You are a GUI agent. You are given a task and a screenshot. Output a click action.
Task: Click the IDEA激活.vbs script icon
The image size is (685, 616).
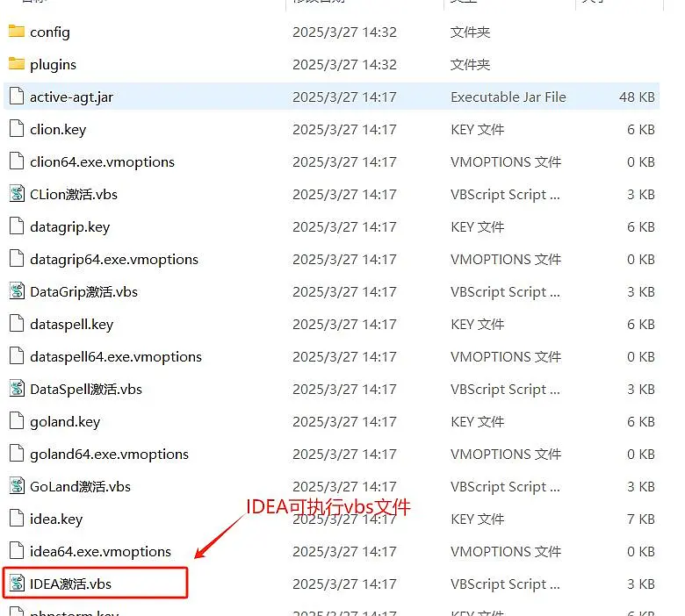coord(17,584)
